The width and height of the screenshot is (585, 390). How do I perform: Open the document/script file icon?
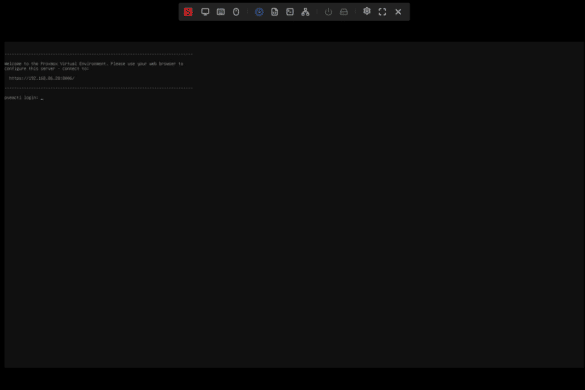(274, 12)
